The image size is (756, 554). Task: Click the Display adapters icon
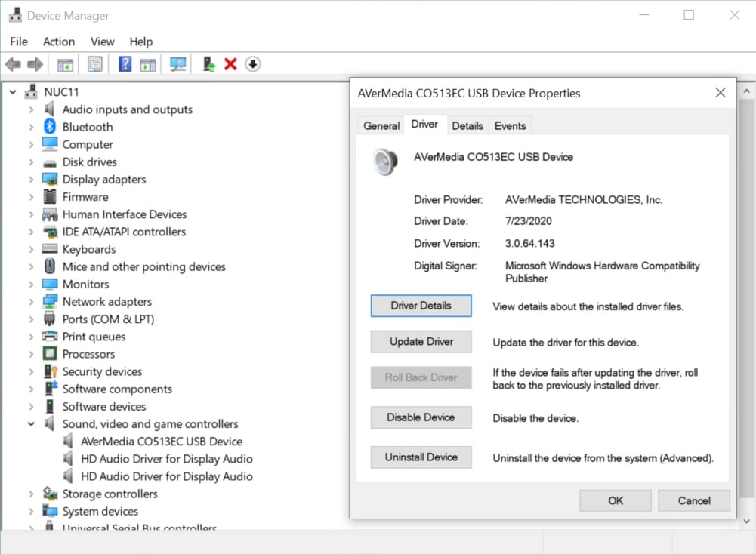coord(50,179)
